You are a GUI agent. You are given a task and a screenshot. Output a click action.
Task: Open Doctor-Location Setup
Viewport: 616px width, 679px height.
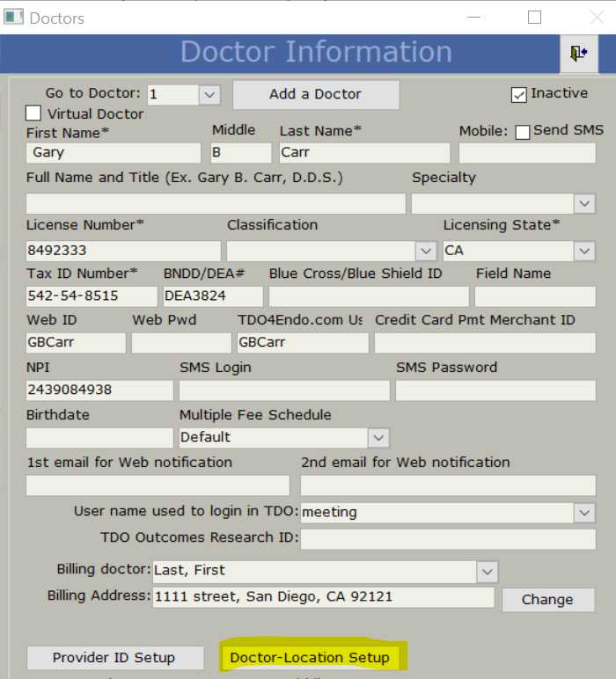click(x=309, y=657)
